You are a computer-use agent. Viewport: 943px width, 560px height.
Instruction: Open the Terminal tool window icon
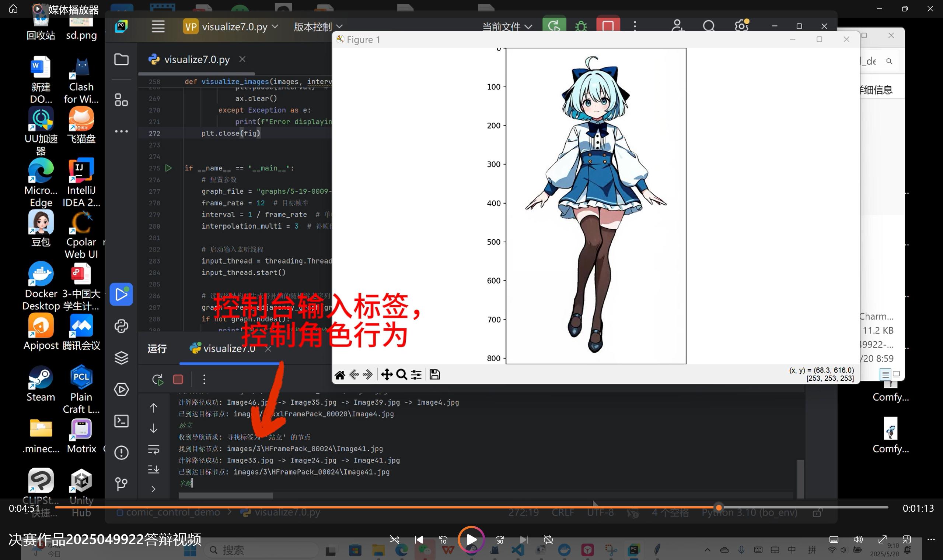coord(121,421)
